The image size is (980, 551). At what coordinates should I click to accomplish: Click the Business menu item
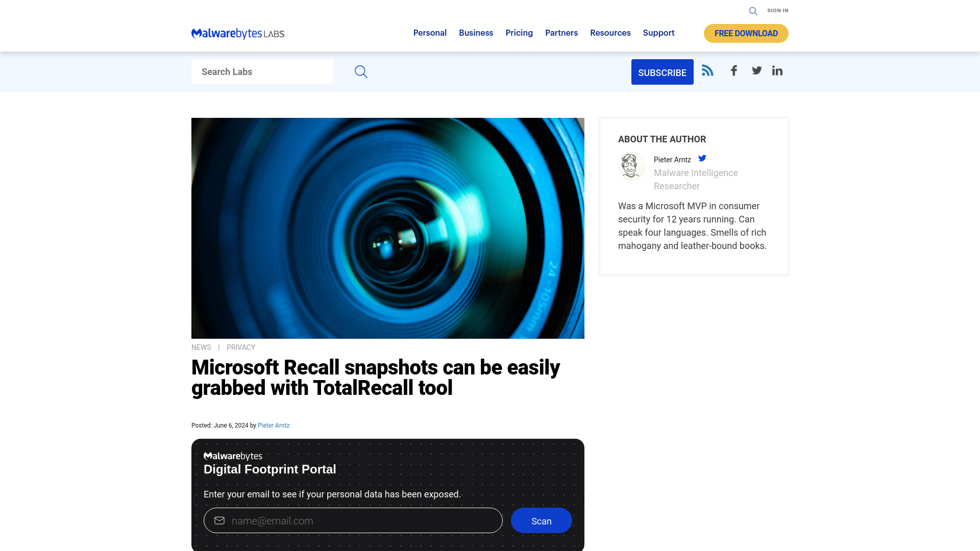pos(476,33)
